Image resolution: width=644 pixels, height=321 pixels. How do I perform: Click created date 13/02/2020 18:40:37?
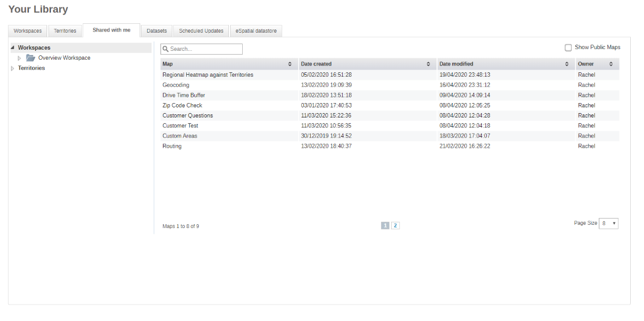click(326, 146)
